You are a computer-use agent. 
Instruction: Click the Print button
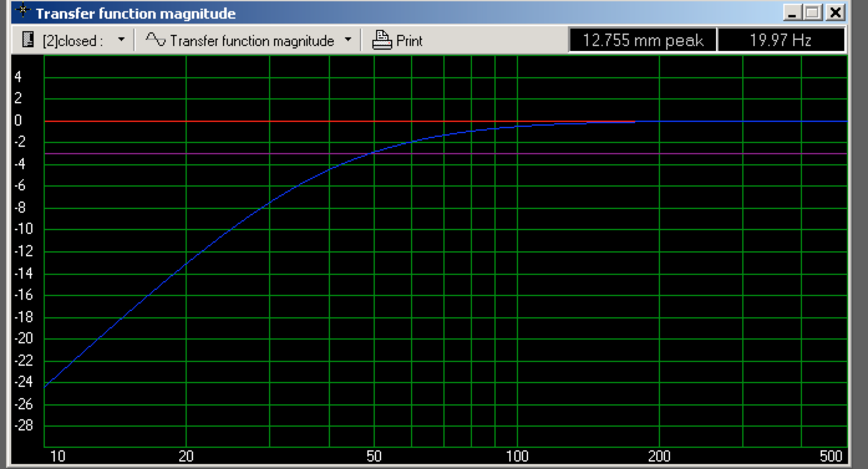point(397,41)
